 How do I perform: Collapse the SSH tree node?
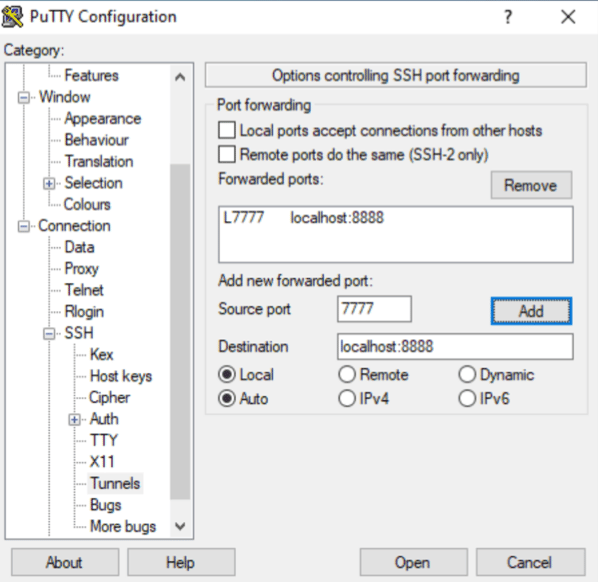(x=49, y=334)
